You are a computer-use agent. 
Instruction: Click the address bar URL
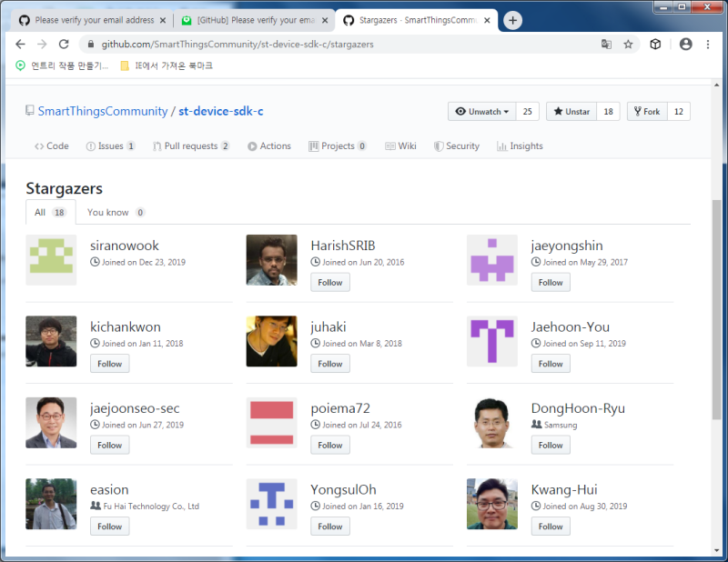pyautogui.click(x=238, y=44)
